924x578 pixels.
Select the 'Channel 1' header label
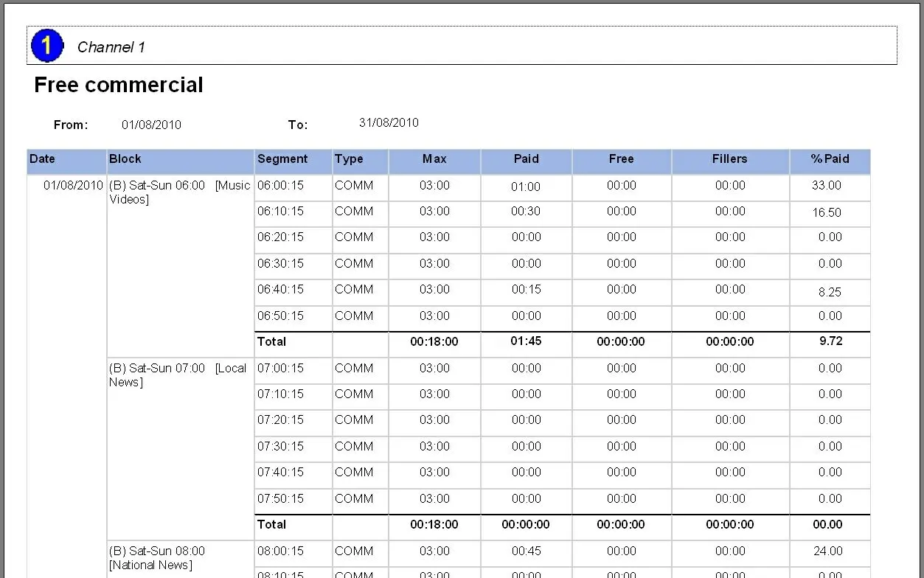[x=111, y=47]
